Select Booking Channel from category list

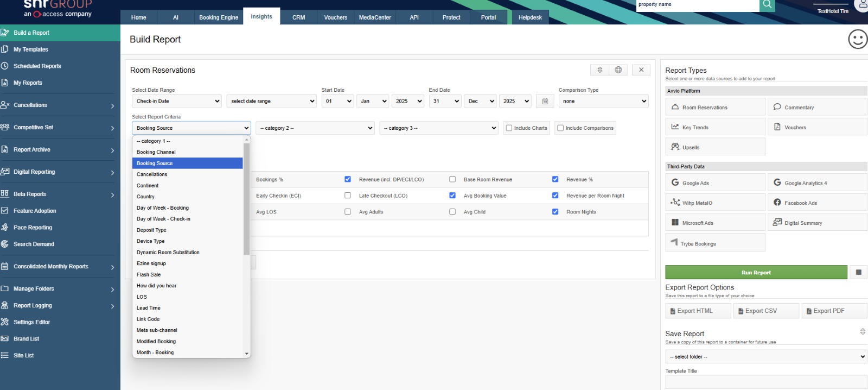tap(188, 152)
